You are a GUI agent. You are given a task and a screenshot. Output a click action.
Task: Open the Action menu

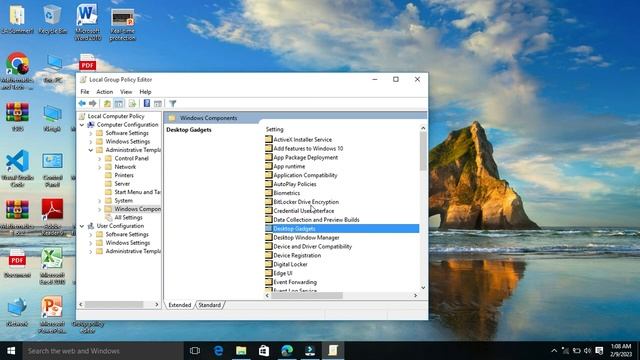[104, 92]
